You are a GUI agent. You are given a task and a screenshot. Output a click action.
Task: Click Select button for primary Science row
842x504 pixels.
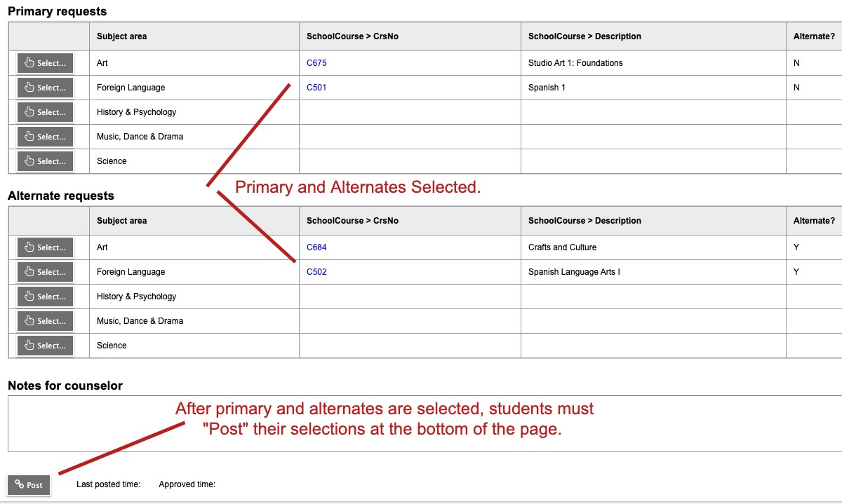click(45, 161)
